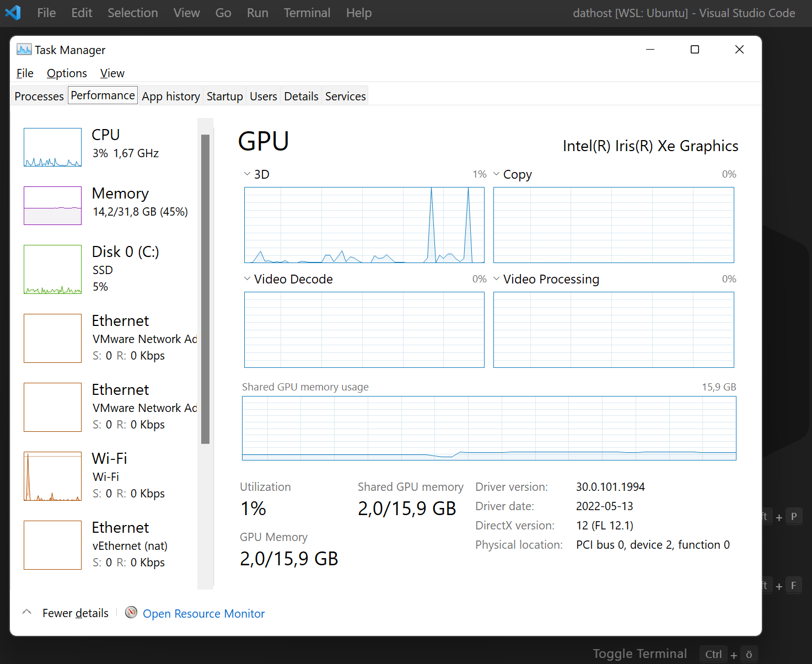Click the Fewer details button
This screenshot has width=812, height=664.
tap(76, 612)
